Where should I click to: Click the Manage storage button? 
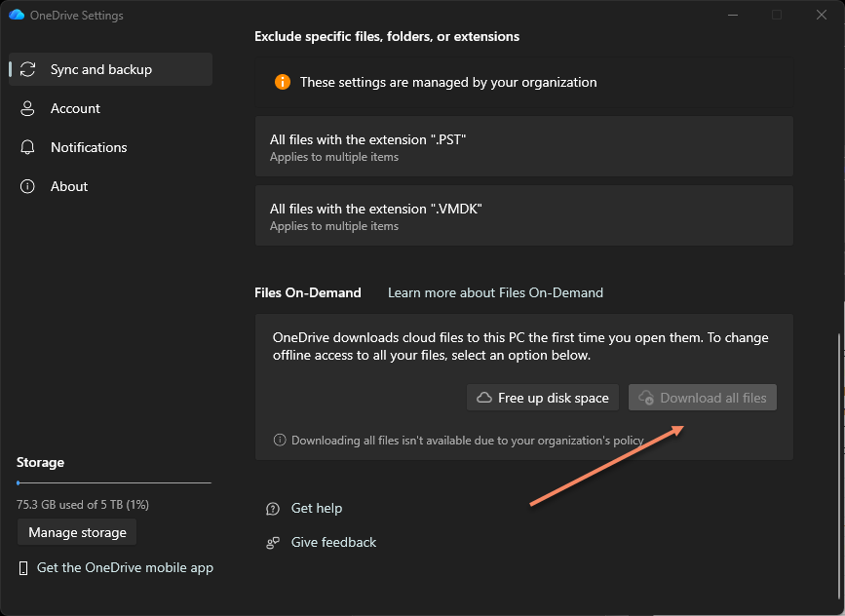point(77,532)
